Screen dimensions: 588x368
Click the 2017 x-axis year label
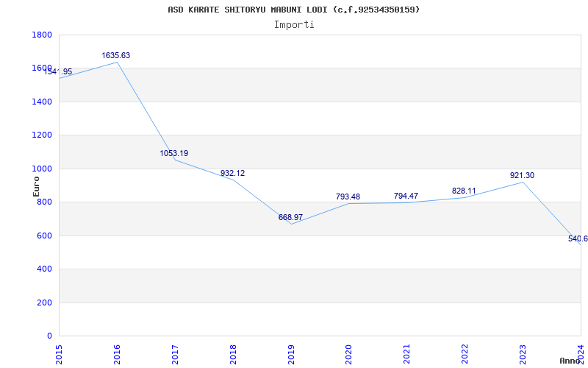pos(175,354)
